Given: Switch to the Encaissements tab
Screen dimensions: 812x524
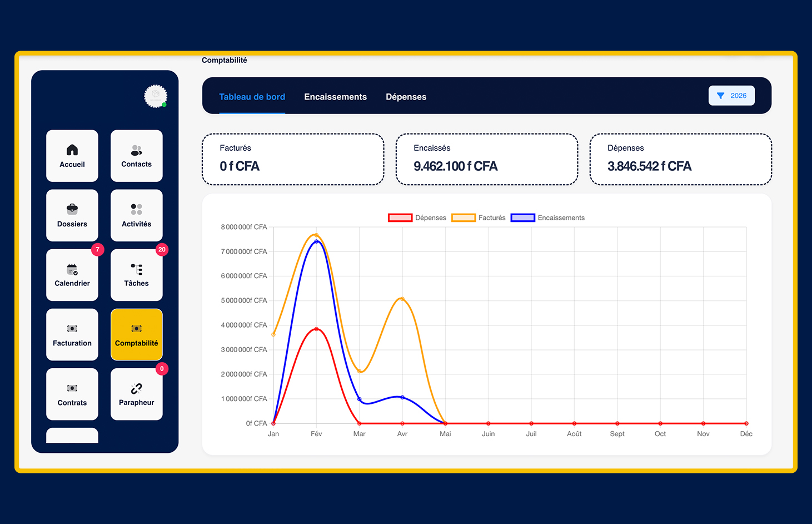Looking at the screenshot, I should (335, 97).
